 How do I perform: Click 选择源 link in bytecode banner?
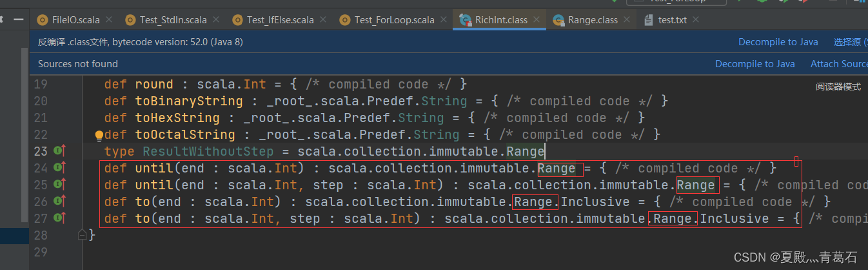(850, 42)
